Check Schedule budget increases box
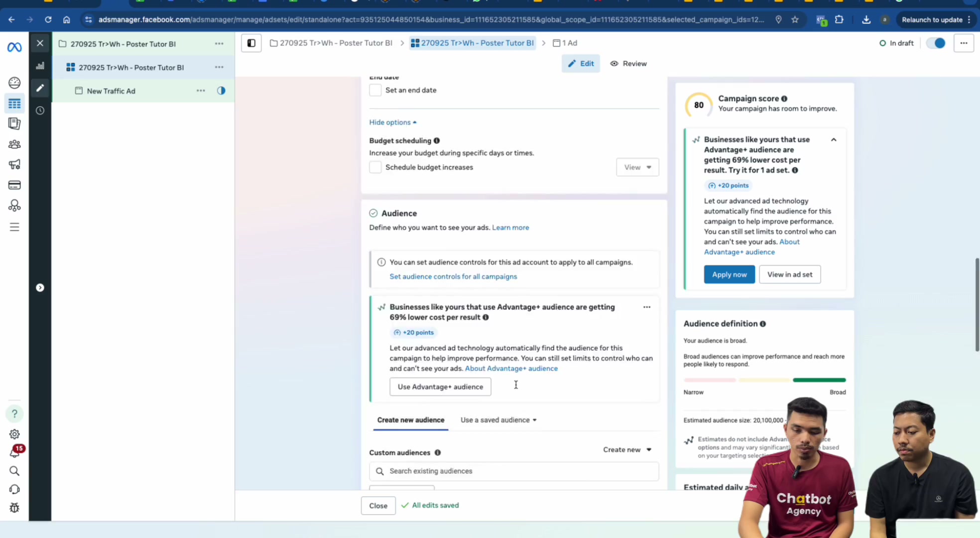980x538 pixels. tap(375, 167)
